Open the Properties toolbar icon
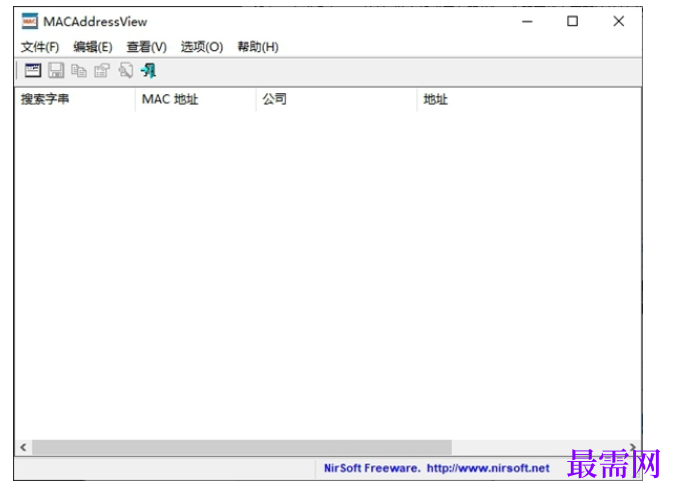Screen dimensions: 679x495 point(102,70)
